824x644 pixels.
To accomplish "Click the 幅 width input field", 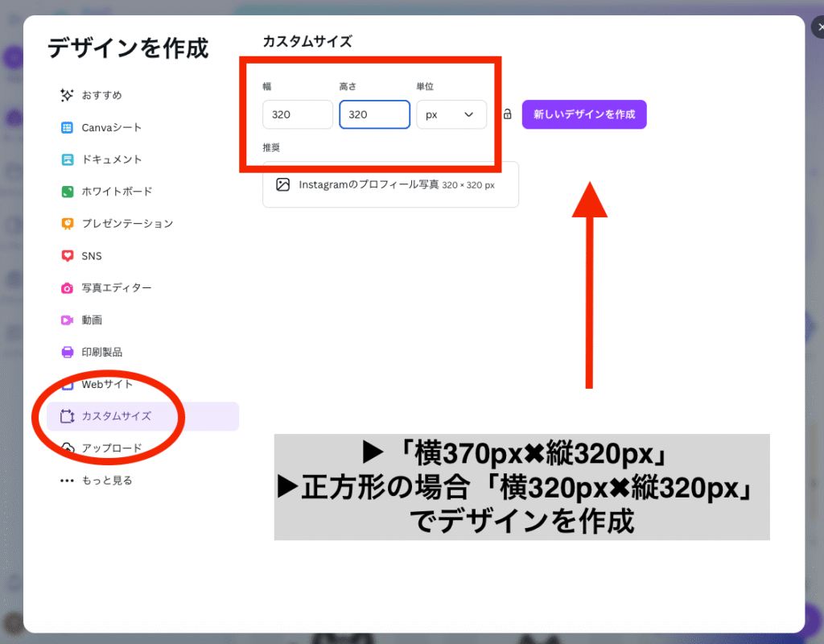I will (x=298, y=114).
